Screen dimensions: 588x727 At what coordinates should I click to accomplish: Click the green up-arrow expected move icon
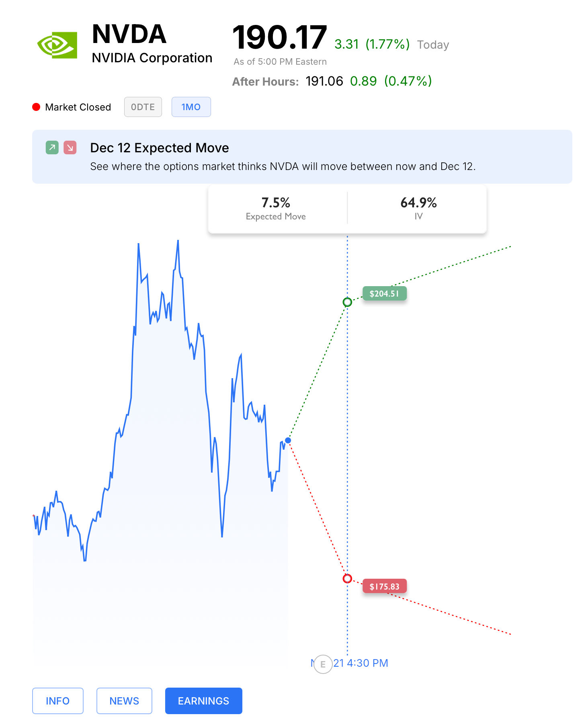(52, 147)
